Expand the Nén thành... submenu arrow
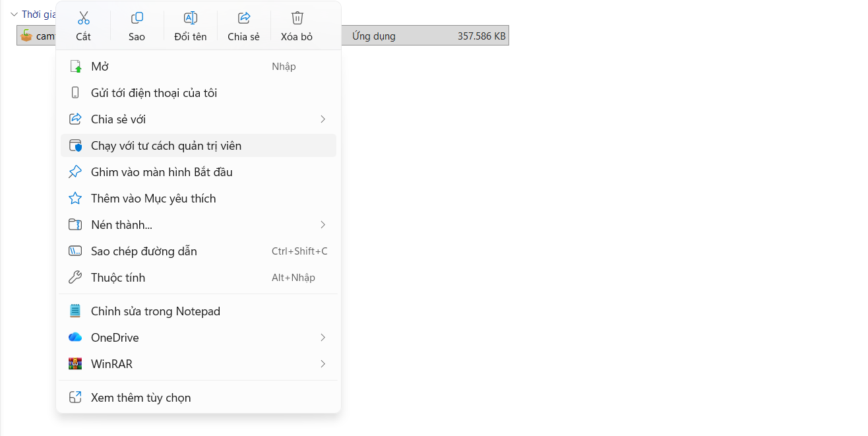This screenshot has height=436, width=868. click(323, 225)
